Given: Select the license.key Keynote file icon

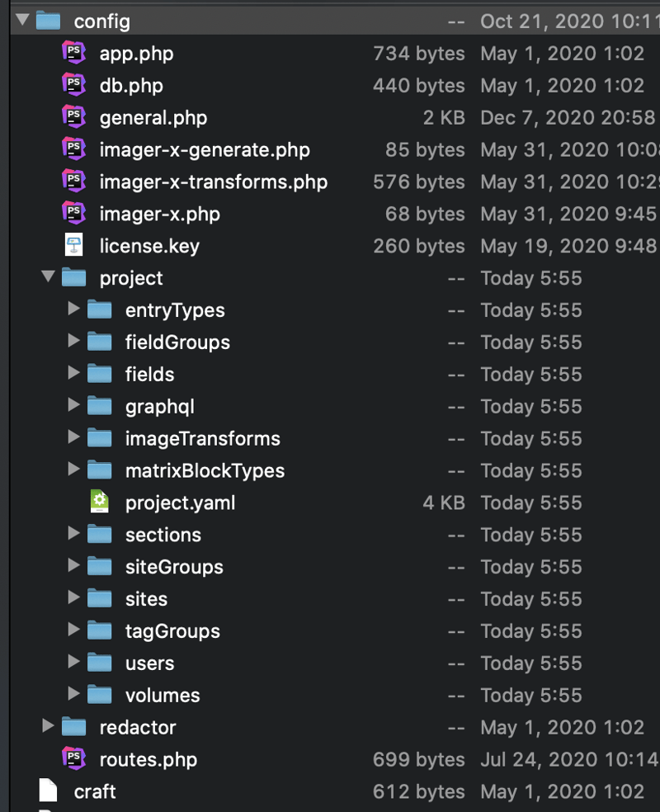Looking at the screenshot, I should [73, 246].
